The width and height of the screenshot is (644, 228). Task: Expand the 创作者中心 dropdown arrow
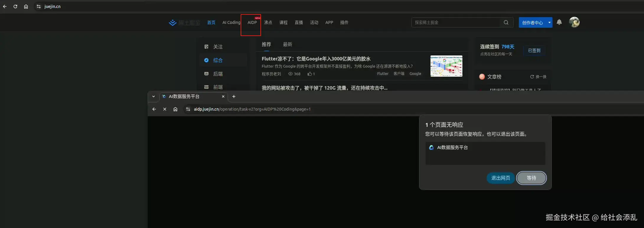[550, 22]
